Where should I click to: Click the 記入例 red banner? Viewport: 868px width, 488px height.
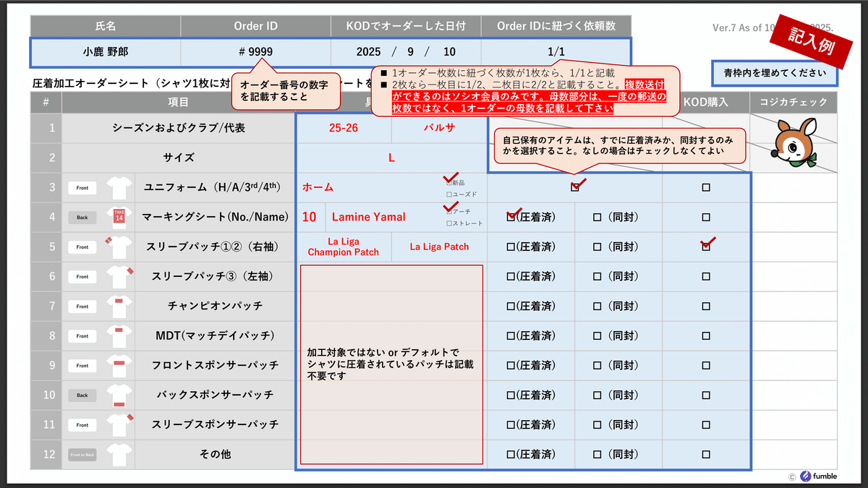click(812, 40)
